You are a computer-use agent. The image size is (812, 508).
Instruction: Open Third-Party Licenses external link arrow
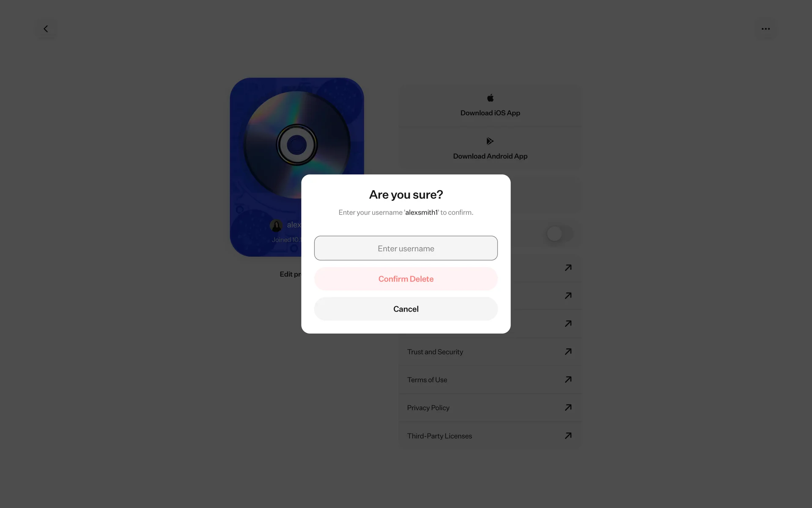click(x=568, y=436)
